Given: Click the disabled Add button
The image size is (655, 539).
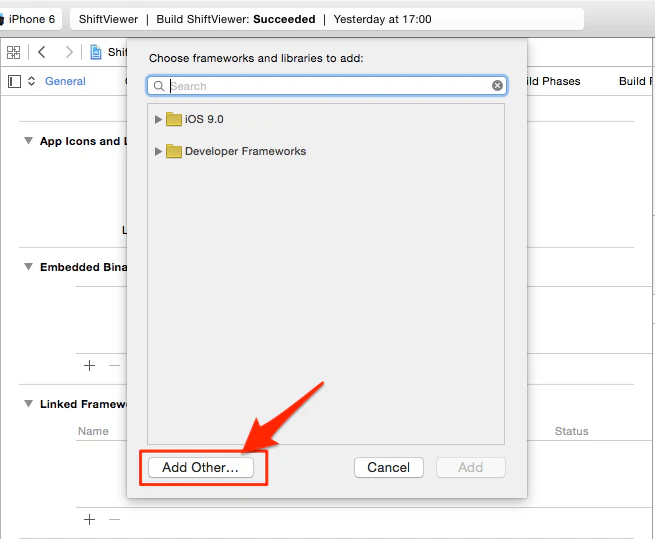Looking at the screenshot, I should [x=471, y=467].
